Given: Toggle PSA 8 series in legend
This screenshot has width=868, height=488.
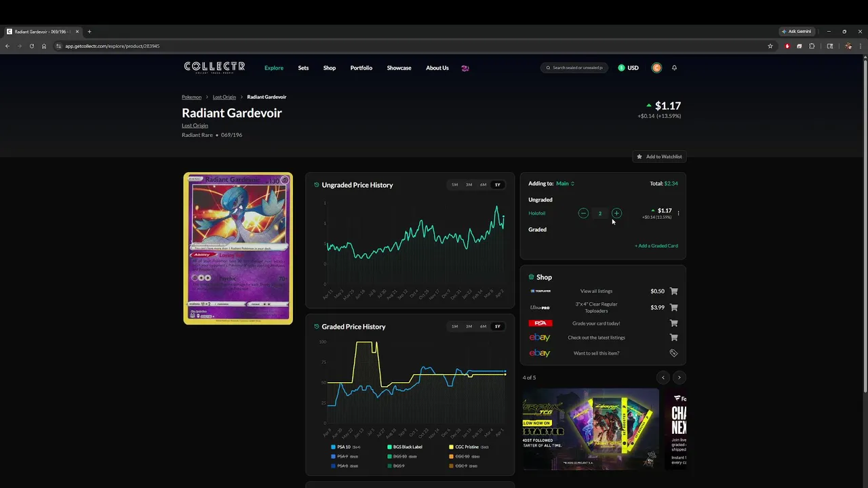Looking at the screenshot, I should click(344, 466).
